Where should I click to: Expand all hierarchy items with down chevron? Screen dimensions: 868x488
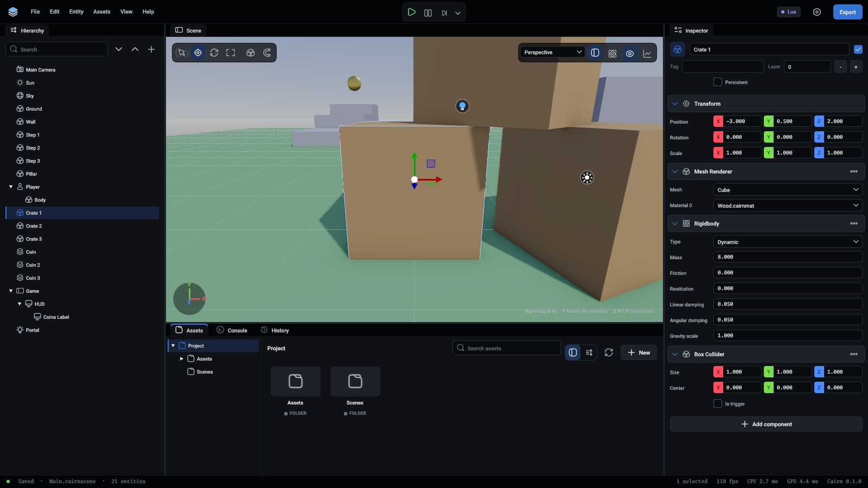pyautogui.click(x=119, y=49)
